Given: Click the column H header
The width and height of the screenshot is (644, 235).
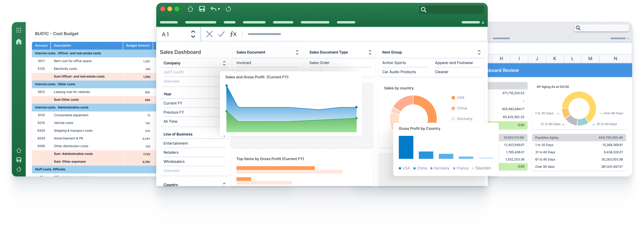Looking at the screenshot, I should (501, 58).
